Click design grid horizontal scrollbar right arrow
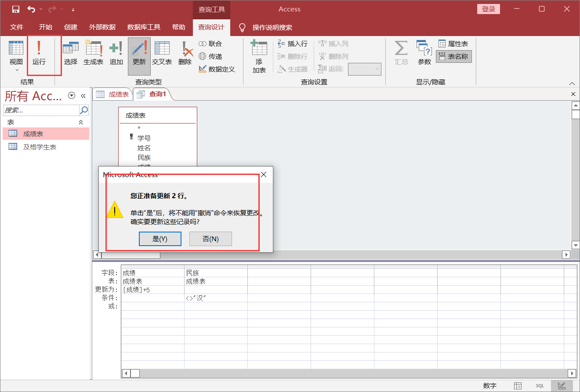Screen dimensions: 580x392 [x=572, y=373]
